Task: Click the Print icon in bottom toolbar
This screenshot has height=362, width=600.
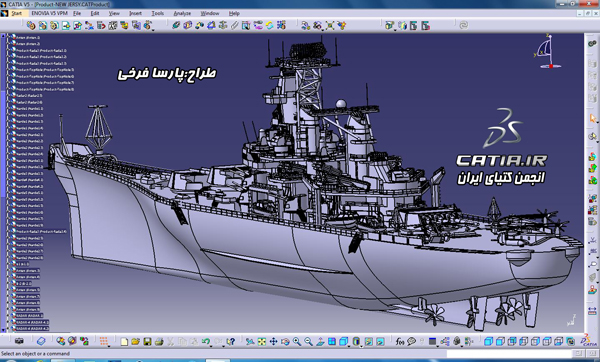Action: pos(159,341)
